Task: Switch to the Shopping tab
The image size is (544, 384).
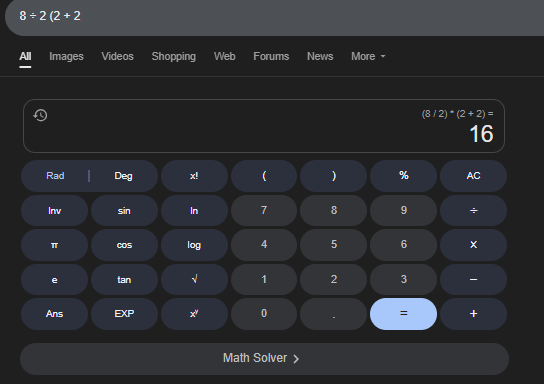Action: [x=173, y=56]
